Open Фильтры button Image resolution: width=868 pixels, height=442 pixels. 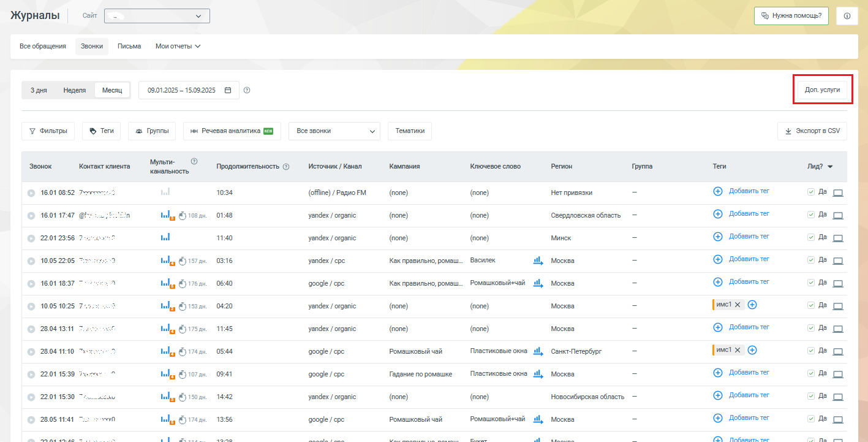coord(48,131)
